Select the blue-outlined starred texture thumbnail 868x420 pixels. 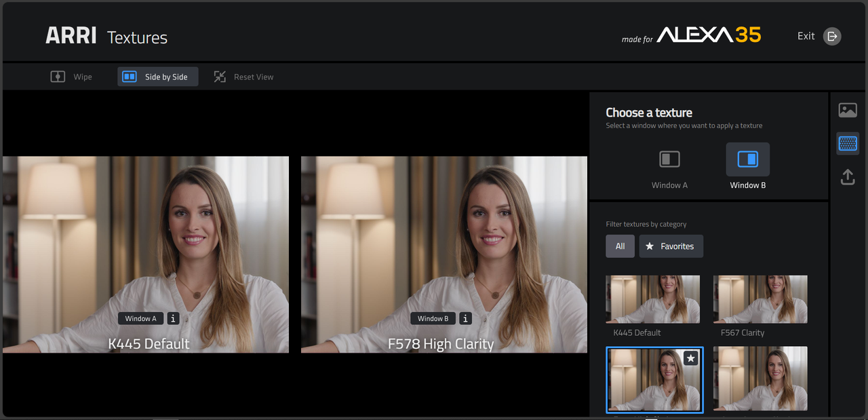pos(654,379)
